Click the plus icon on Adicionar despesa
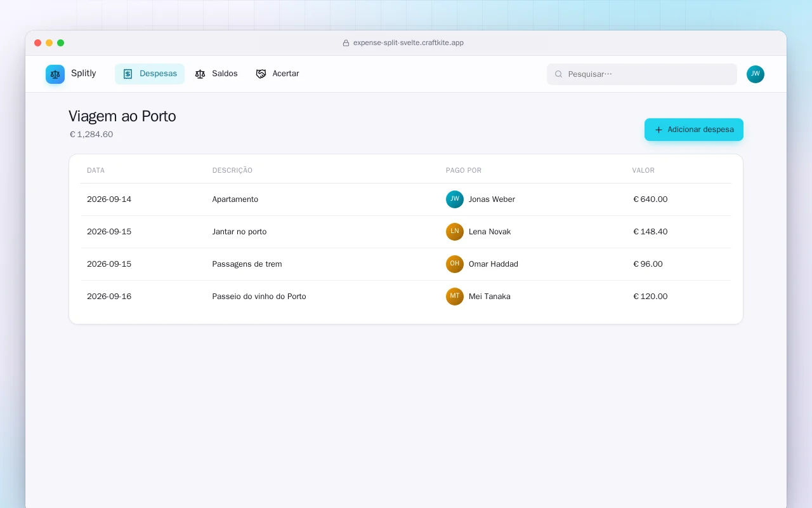Screen dimensions: 812x508 658,130
